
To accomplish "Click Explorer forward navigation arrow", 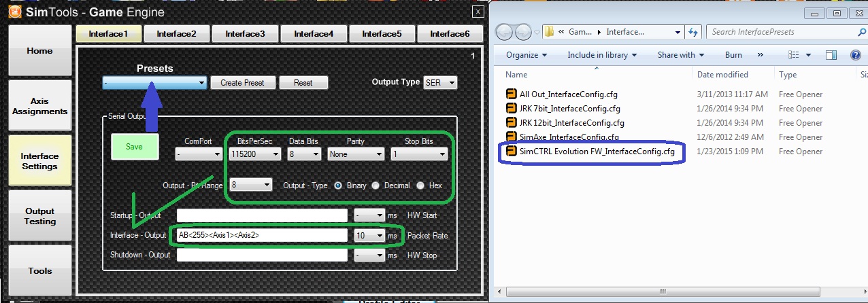I will [524, 31].
